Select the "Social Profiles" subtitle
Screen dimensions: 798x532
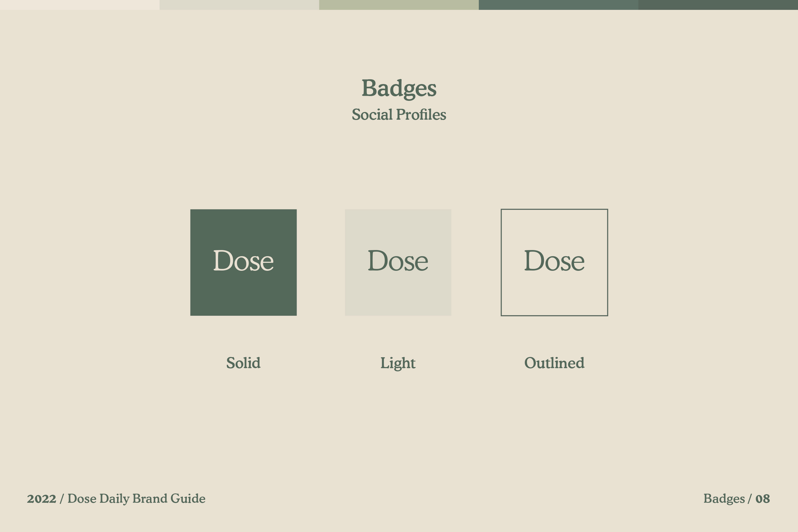(399, 114)
